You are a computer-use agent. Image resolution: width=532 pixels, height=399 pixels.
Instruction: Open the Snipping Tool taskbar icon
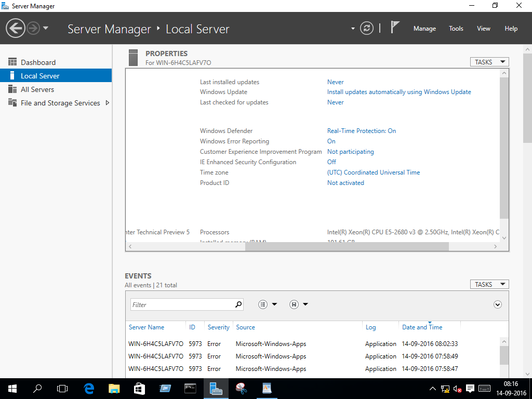tap(241, 389)
